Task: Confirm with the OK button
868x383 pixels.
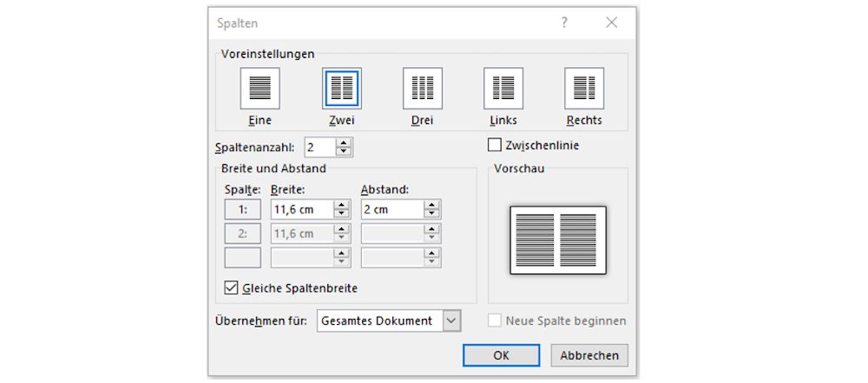Action: [501, 355]
